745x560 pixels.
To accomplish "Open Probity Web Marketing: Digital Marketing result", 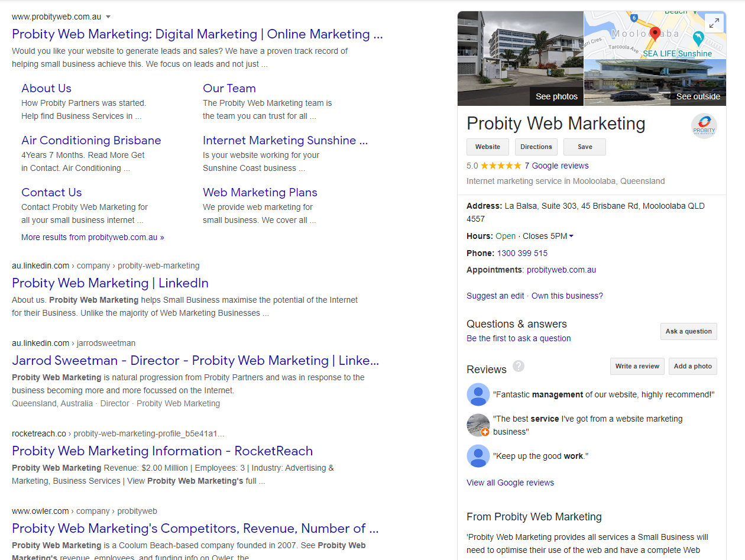I will click(x=197, y=34).
